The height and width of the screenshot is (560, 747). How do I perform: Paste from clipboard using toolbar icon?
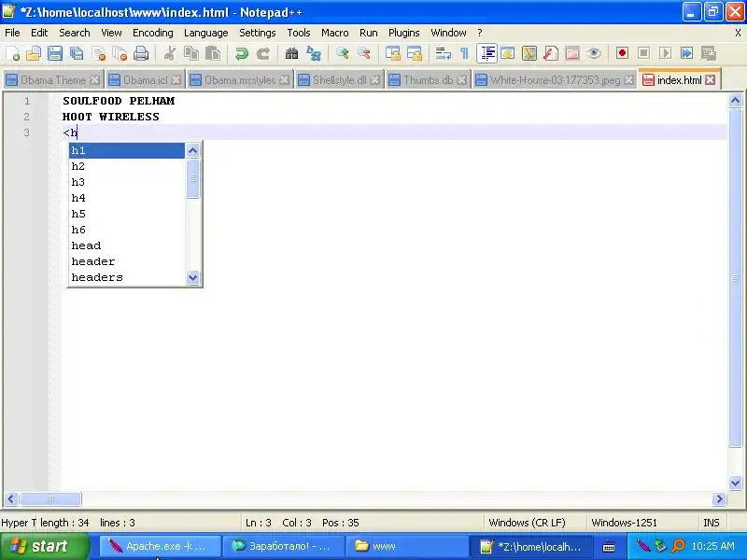click(213, 53)
